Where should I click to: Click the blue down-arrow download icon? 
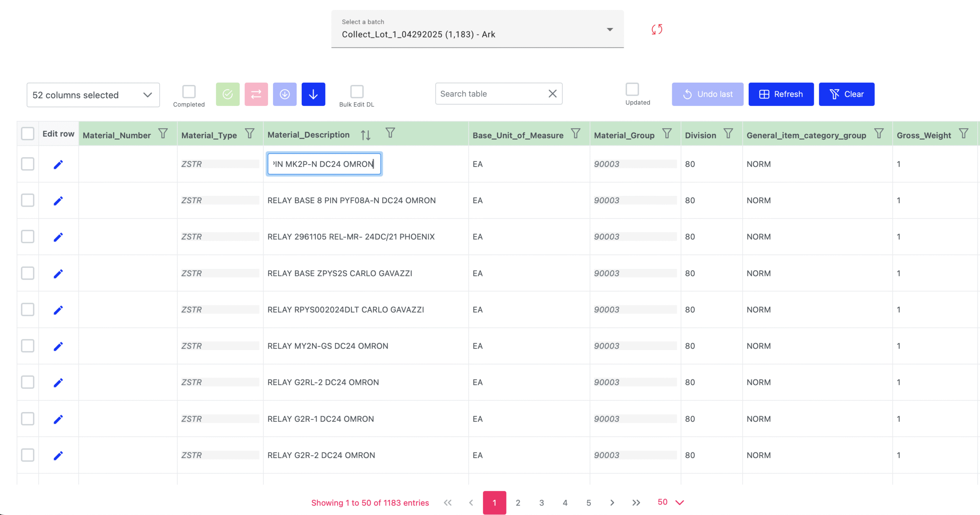click(313, 94)
